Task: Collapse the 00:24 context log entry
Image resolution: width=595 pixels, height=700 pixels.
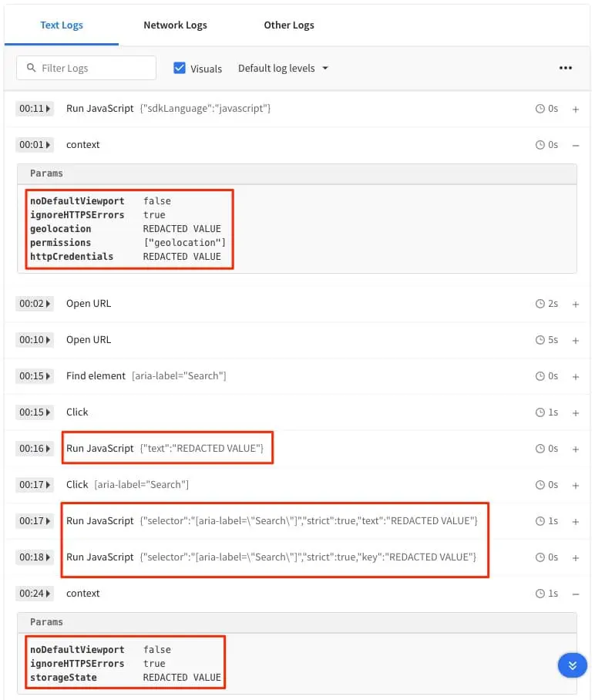Action: point(575,594)
